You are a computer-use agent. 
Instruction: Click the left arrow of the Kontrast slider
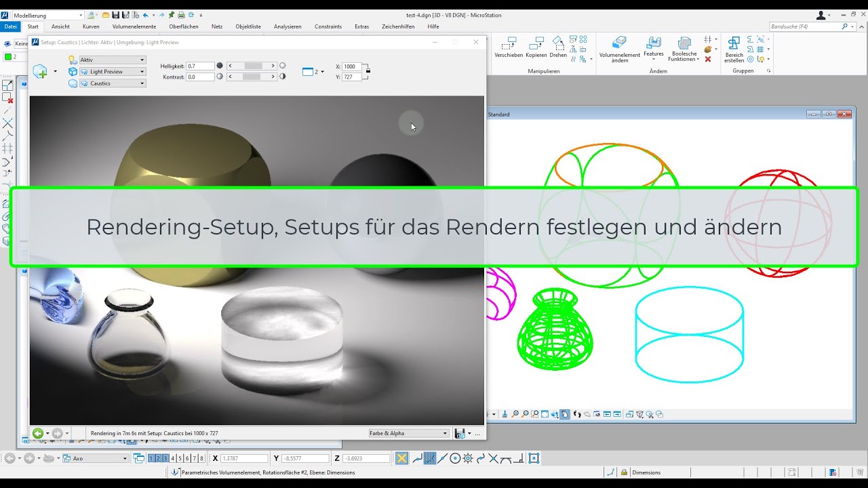[231, 77]
